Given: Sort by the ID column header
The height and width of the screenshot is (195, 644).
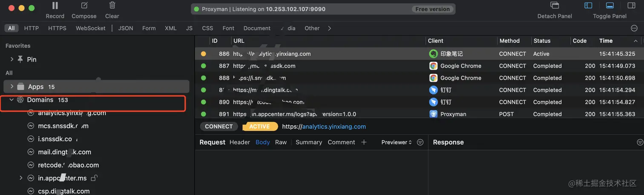Looking at the screenshot, I should click(x=215, y=41).
